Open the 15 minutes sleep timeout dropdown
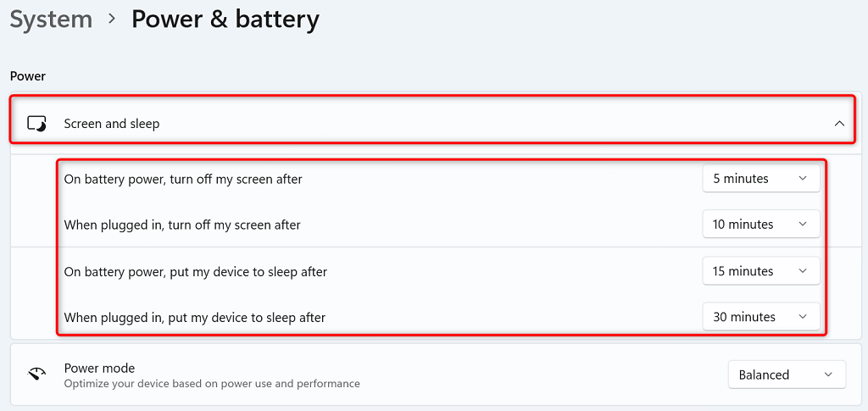Image resolution: width=868 pixels, height=411 pixels. tap(760, 271)
